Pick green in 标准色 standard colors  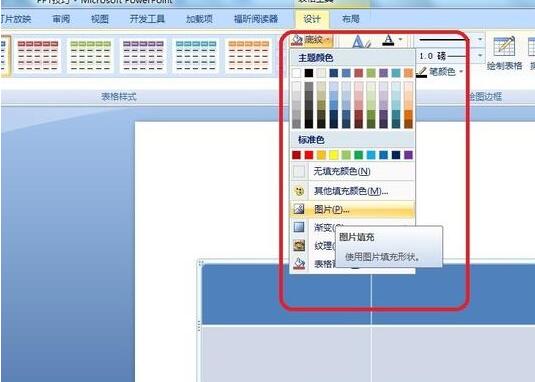[x=359, y=155]
